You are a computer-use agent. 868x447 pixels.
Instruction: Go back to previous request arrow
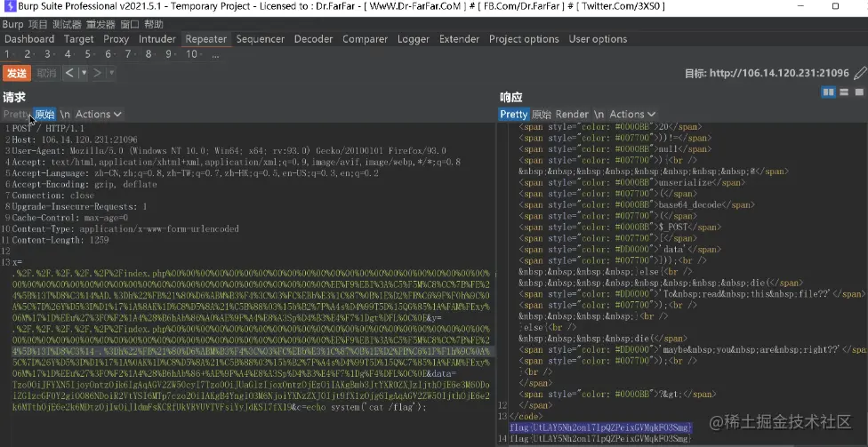(69, 73)
